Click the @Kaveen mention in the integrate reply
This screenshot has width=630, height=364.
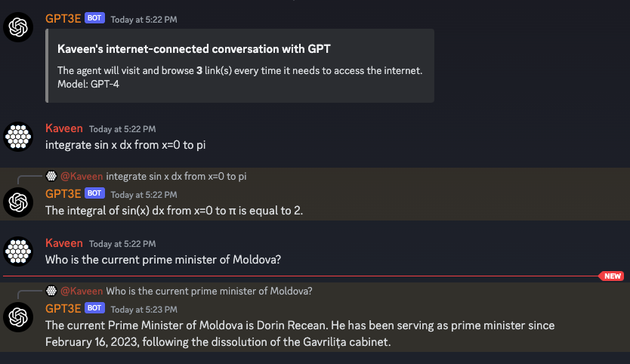[x=82, y=176]
